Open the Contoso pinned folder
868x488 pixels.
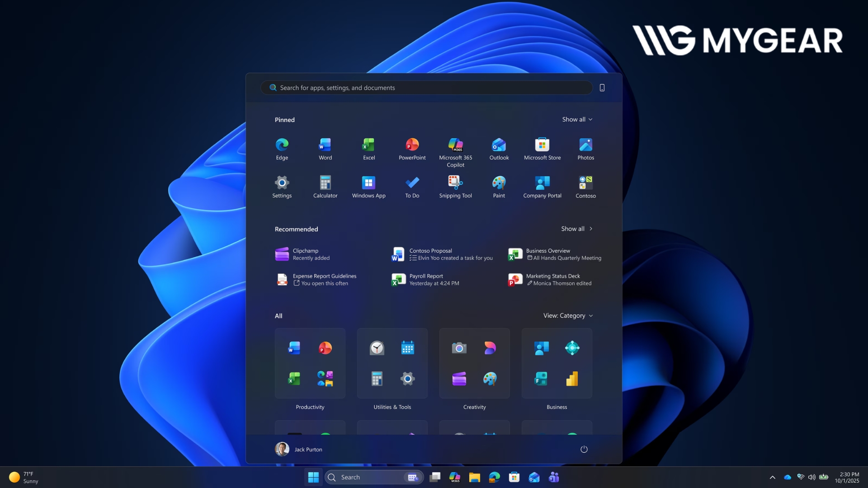pyautogui.click(x=585, y=187)
